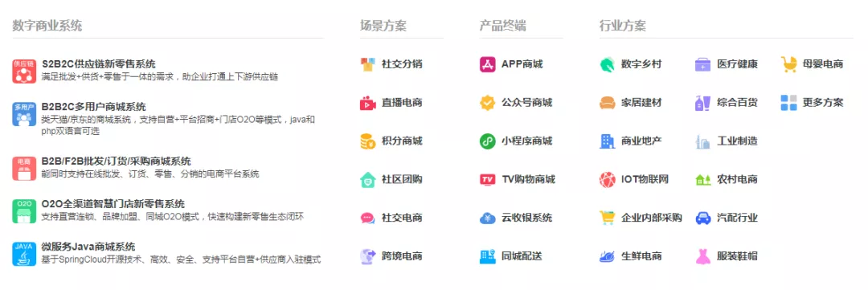Click the 数字乡村 green leaf icon
The image size is (868, 290).
point(608,64)
